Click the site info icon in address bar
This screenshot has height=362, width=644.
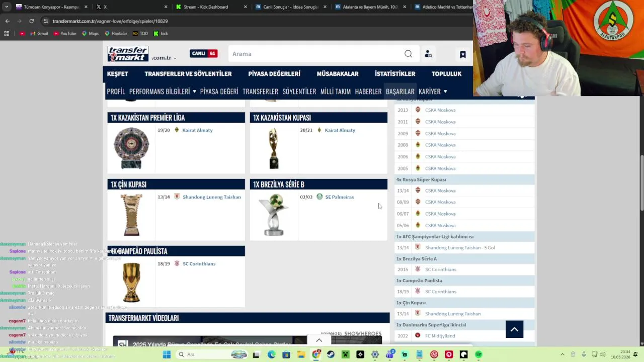[x=46, y=21]
